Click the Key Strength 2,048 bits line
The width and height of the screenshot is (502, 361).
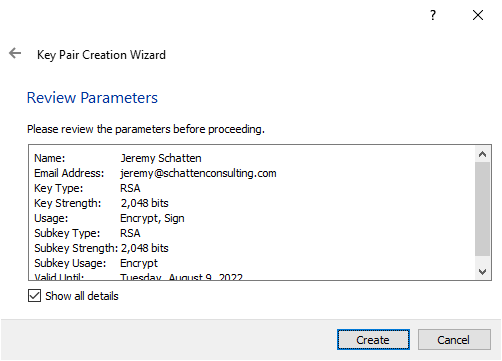click(101, 203)
